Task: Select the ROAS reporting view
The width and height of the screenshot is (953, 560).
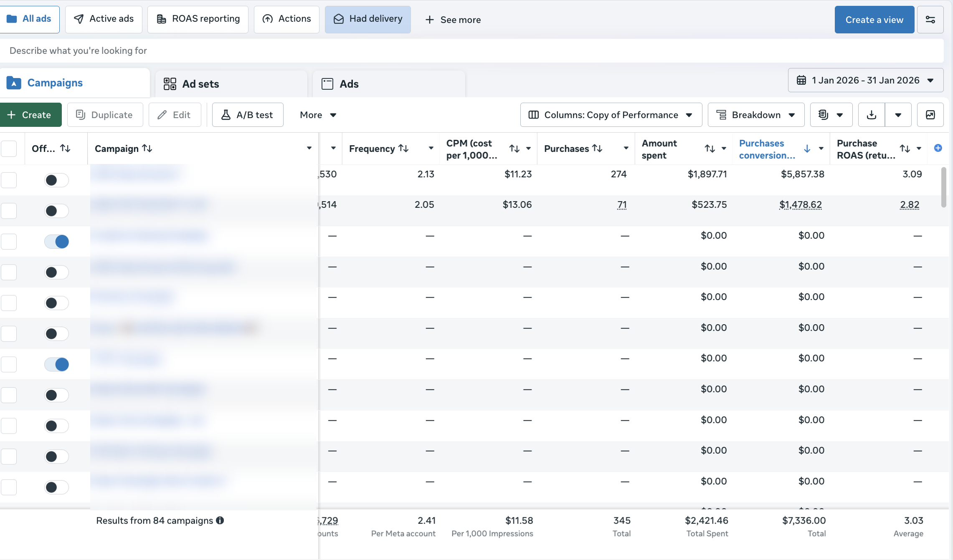Action: (x=198, y=19)
